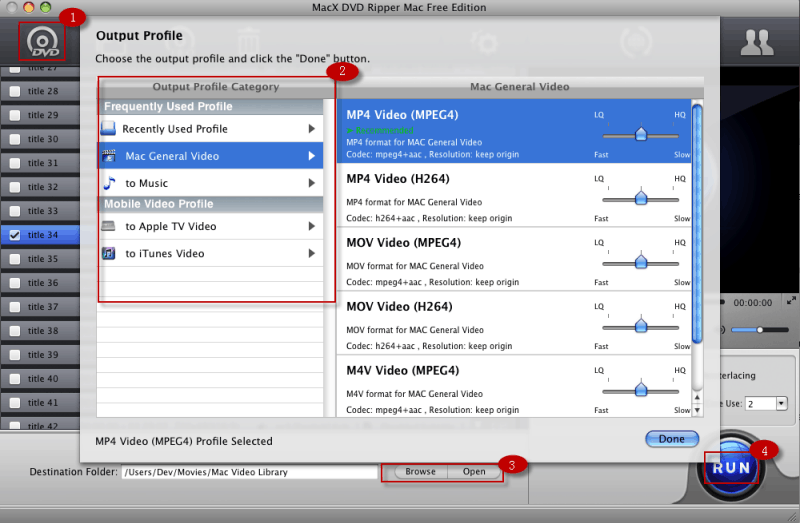800x523 pixels.
Task: Check the title 31 checkbox
Action: coord(15,163)
